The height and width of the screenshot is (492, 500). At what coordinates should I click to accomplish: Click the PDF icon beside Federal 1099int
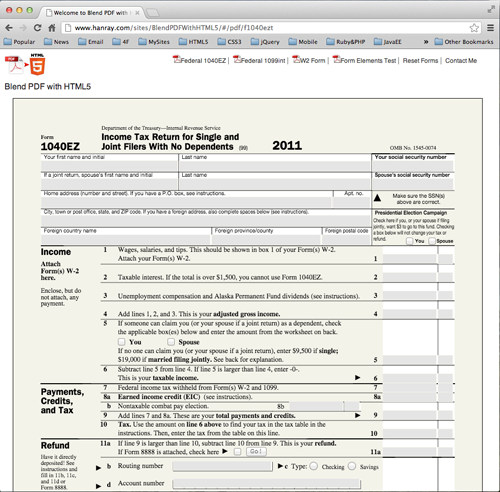237,59
